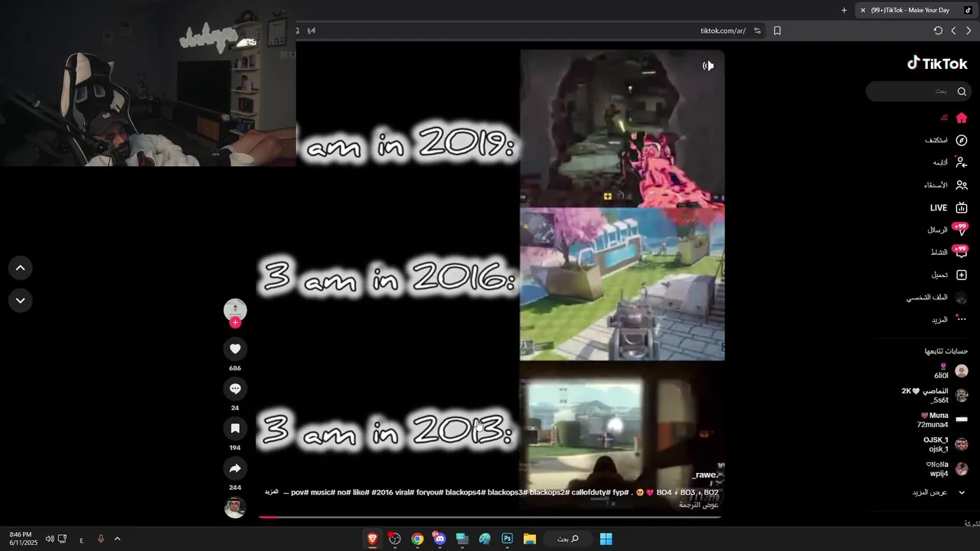Open Photoshop from taskbar
The height and width of the screenshot is (551, 980).
click(x=507, y=539)
